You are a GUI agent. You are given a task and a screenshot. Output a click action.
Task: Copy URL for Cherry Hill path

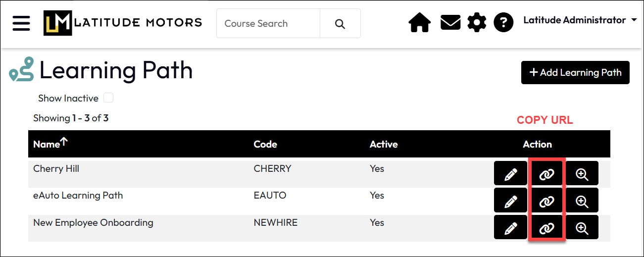546,174
